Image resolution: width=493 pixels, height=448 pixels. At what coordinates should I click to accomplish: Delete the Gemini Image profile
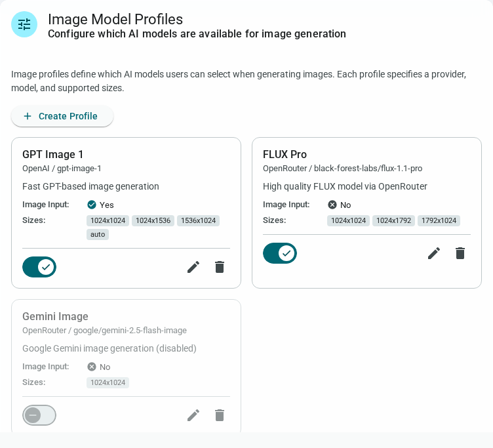pos(220,415)
